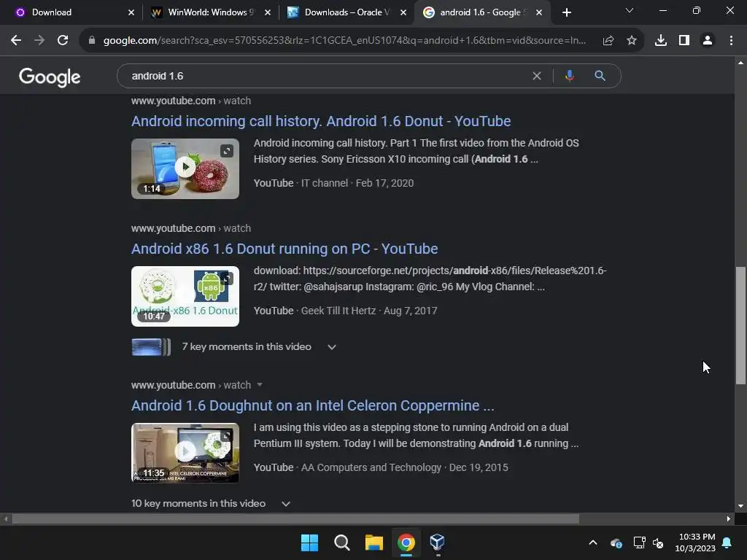This screenshot has height=560, width=747.
Task: View site info via the lock icon
Action: point(92,41)
